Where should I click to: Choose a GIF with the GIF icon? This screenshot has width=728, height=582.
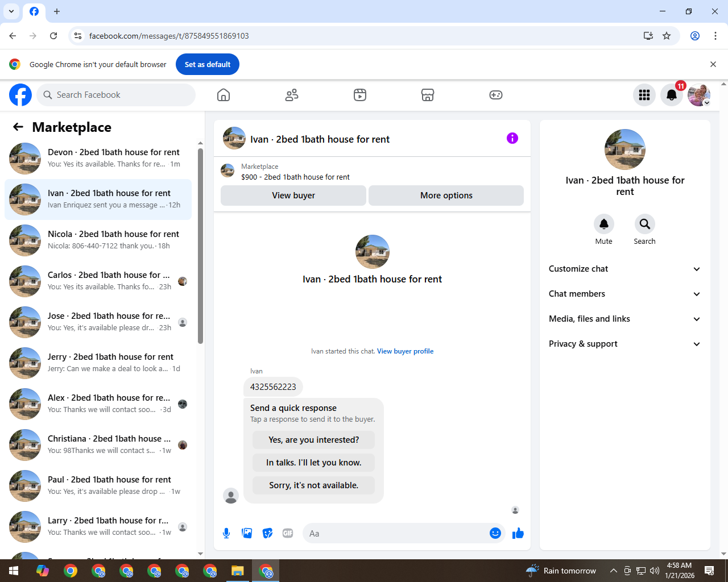[x=288, y=533]
